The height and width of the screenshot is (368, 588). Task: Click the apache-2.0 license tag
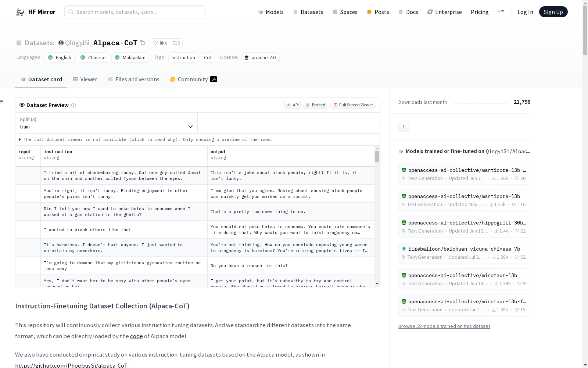[260, 57]
